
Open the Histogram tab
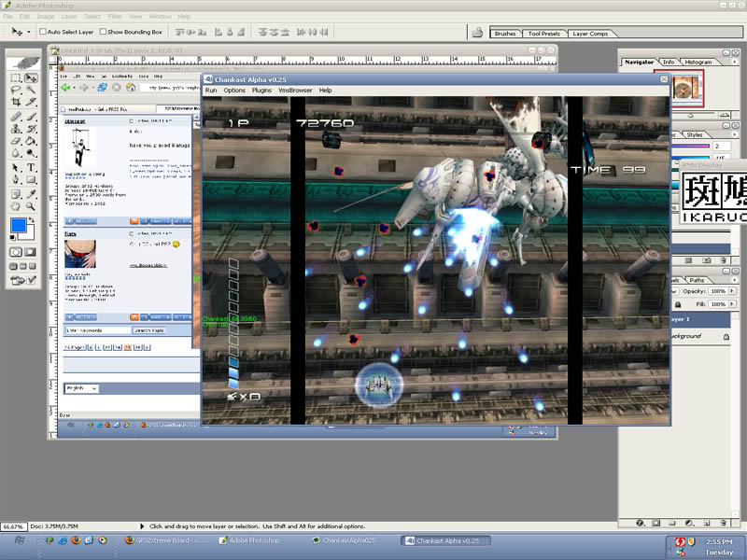[698, 62]
